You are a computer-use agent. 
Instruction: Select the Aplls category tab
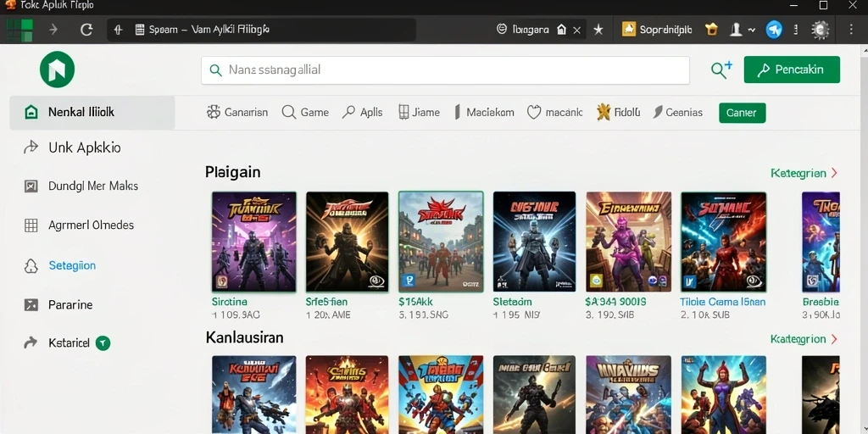(x=363, y=113)
